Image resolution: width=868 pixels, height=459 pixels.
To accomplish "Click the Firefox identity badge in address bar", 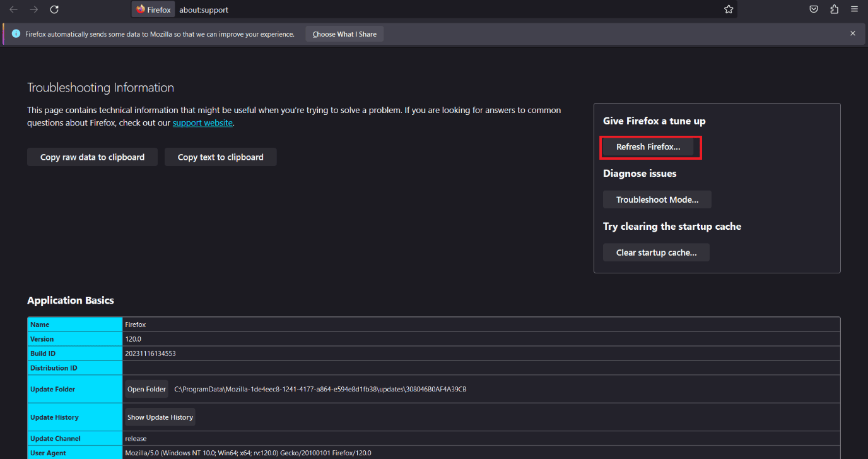I will [x=153, y=9].
